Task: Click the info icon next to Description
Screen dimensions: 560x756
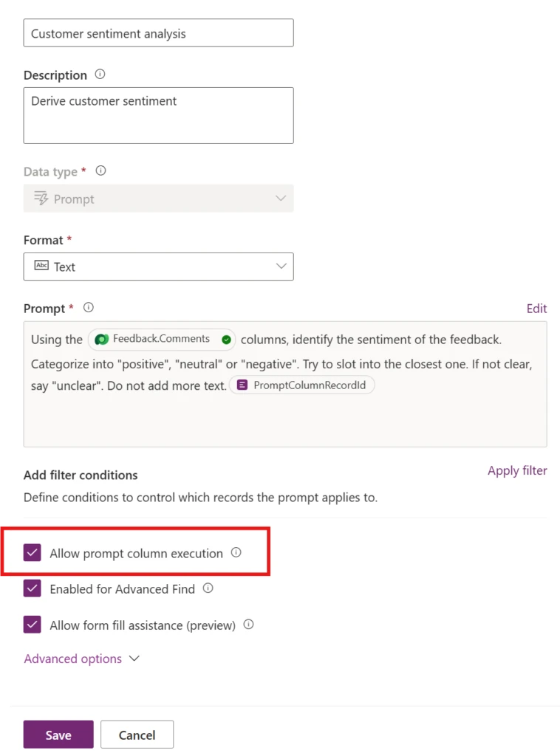Action: point(100,75)
